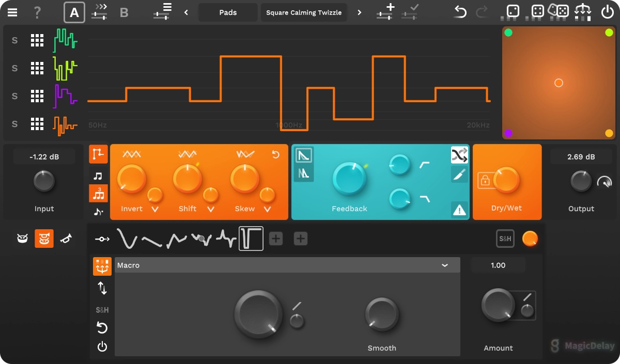Click the warning triangle icon
Screen dimensions: 620x364
coord(459,210)
